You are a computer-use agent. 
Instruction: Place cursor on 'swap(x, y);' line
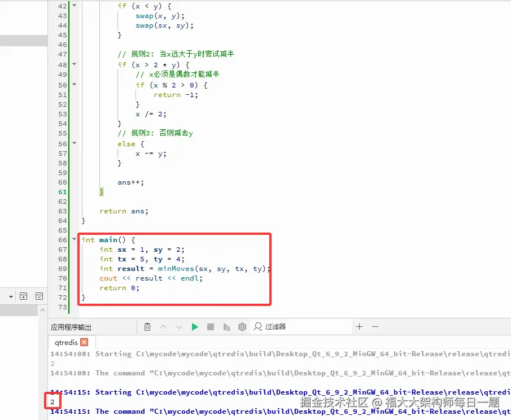pyautogui.click(x=160, y=16)
